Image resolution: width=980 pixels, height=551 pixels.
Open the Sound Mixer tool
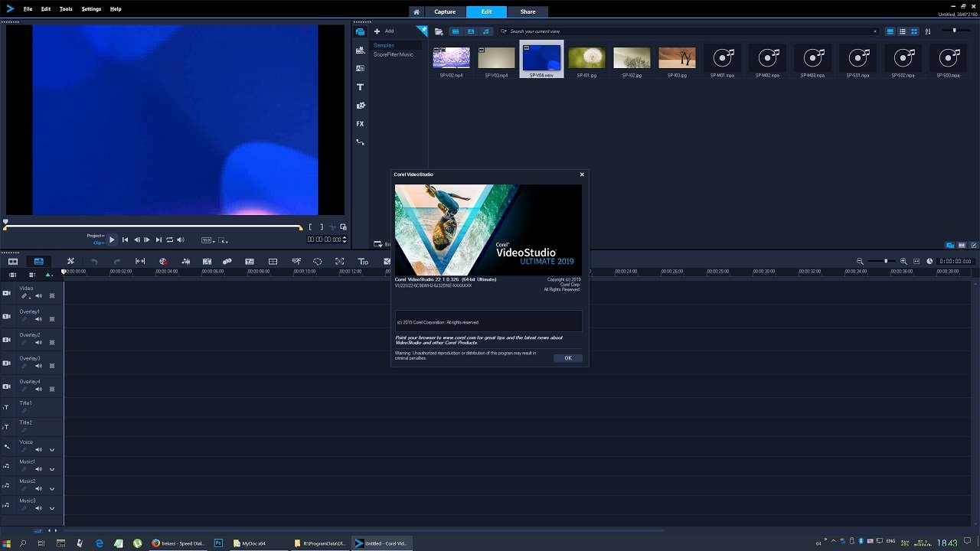[x=185, y=261]
